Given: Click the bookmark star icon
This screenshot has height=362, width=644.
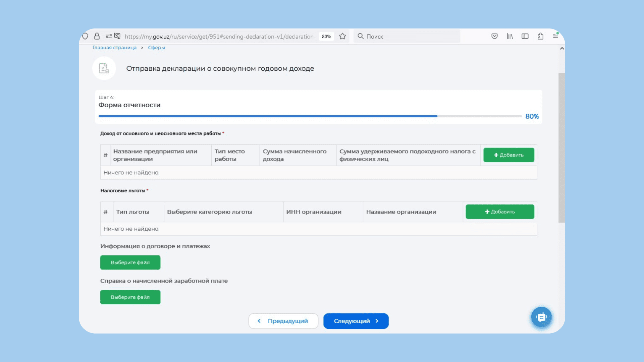Looking at the screenshot, I should pos(342,36).
